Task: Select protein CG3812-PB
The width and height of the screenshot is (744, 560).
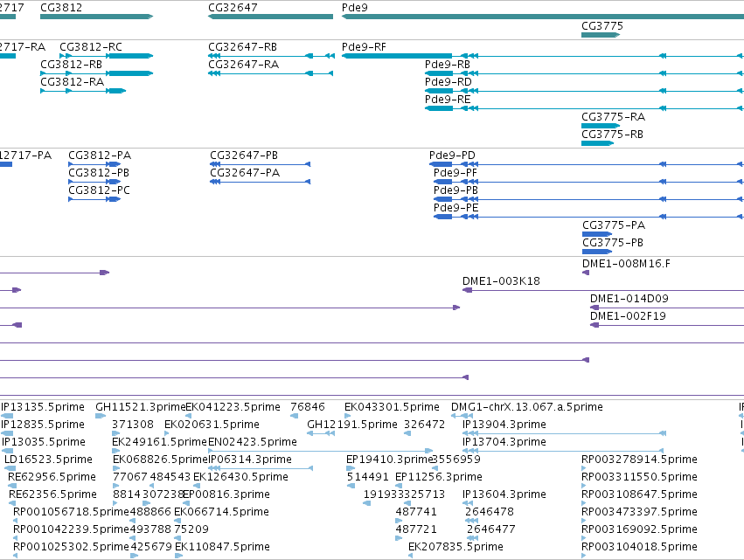Action: click(99, 173)
